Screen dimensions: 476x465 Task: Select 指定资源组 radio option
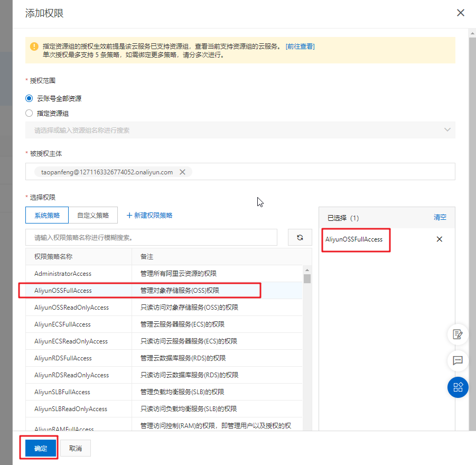tap(29, 113)
